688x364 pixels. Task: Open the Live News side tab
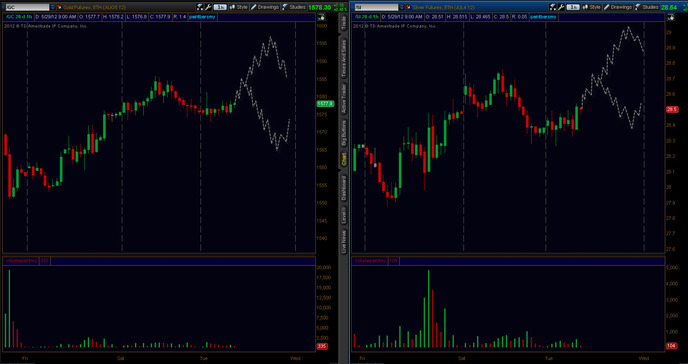344,242
